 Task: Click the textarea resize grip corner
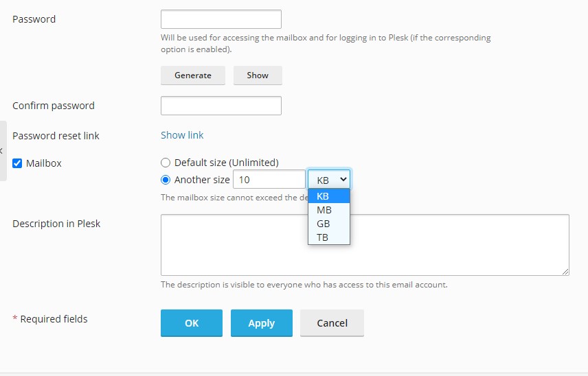pyautogui.click(x=565, y=272)
